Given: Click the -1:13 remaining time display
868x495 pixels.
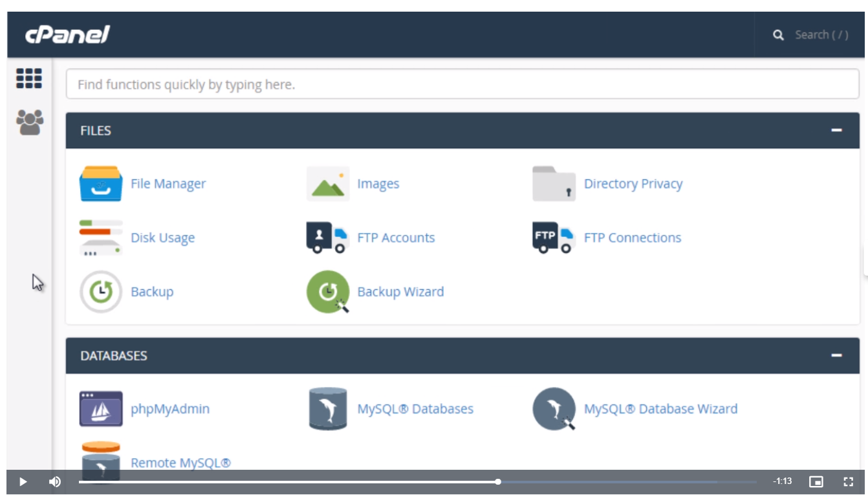Looking at the screenshot, I should (x=783, y=481).
